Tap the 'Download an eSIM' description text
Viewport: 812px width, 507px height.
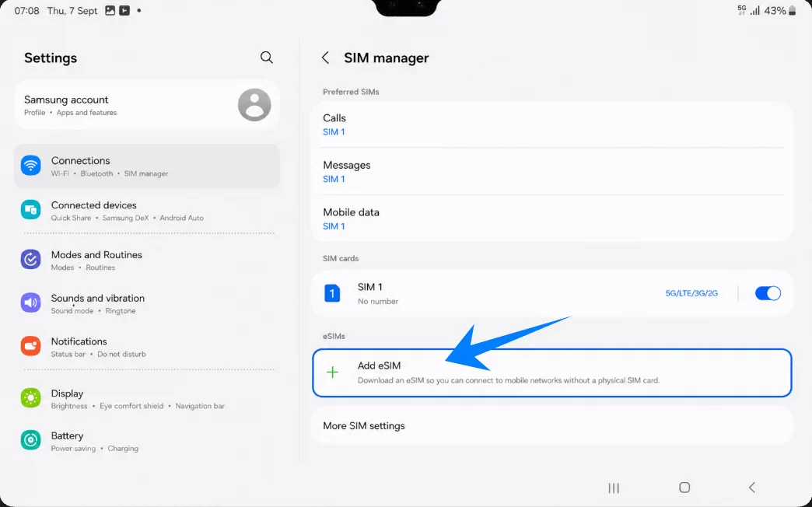509,380
